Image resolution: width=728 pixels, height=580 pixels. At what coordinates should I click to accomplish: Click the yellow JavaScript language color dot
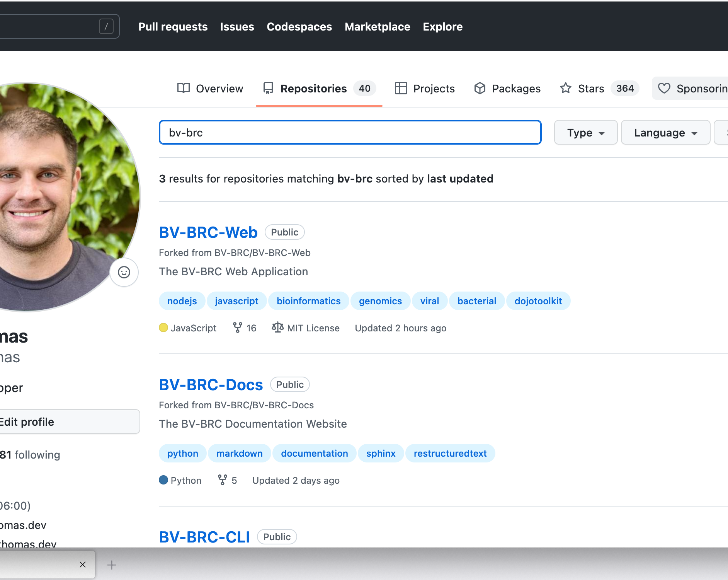click(x=163, y=328)
